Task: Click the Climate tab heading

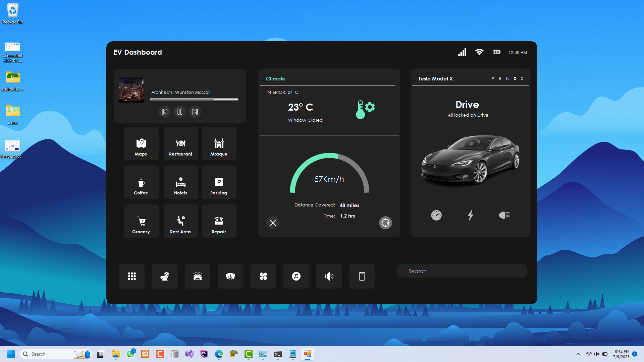Action: coord(275,79)
